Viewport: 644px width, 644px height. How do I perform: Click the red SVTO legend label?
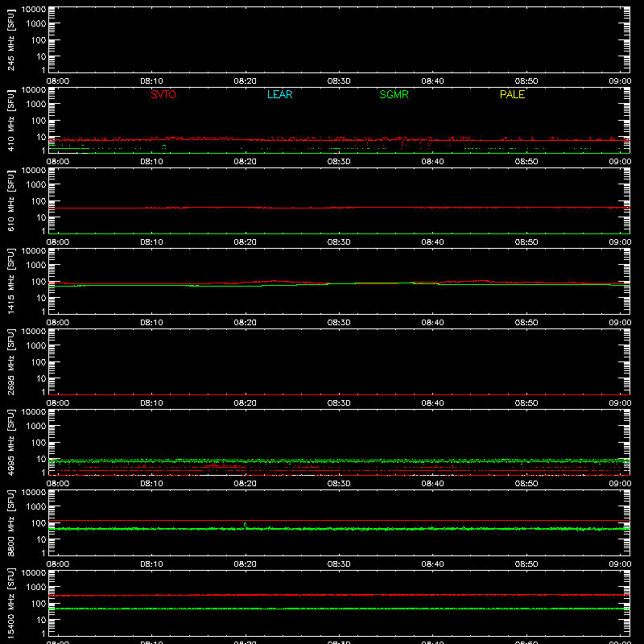pyautogui.click(x=163, y=94)
